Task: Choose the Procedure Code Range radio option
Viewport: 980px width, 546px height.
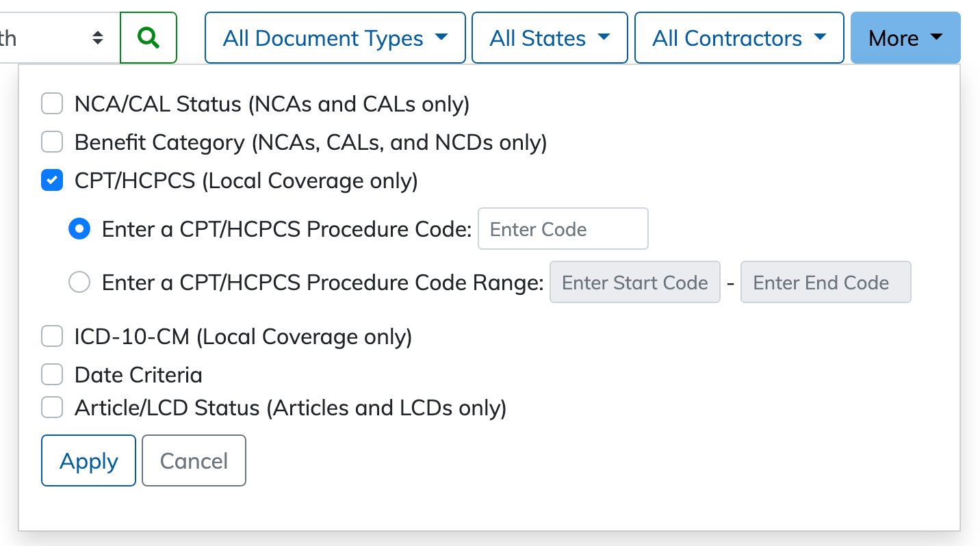Action: coord(79,282)
